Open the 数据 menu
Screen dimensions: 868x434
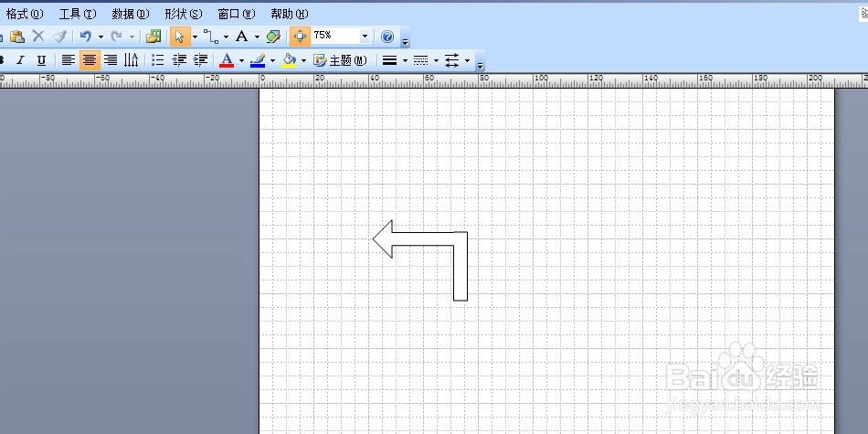click(x=131, y=14)
